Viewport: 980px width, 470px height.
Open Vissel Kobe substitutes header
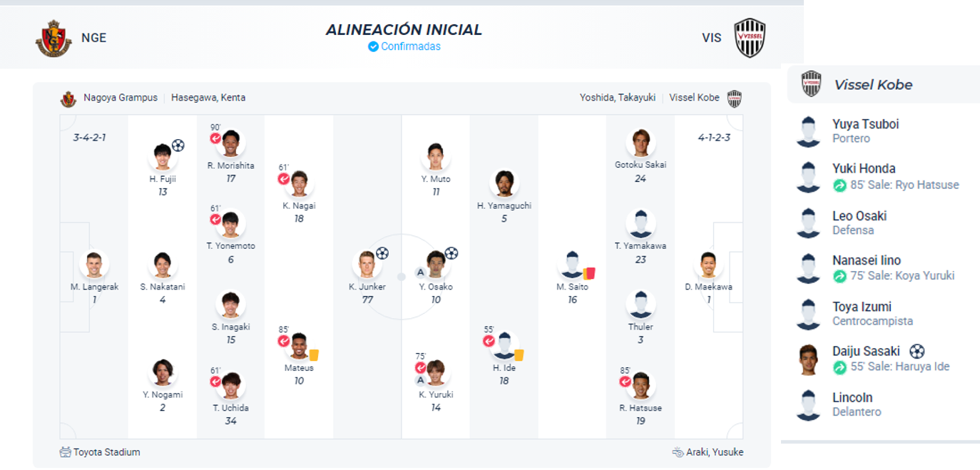[x=873, y=85]
